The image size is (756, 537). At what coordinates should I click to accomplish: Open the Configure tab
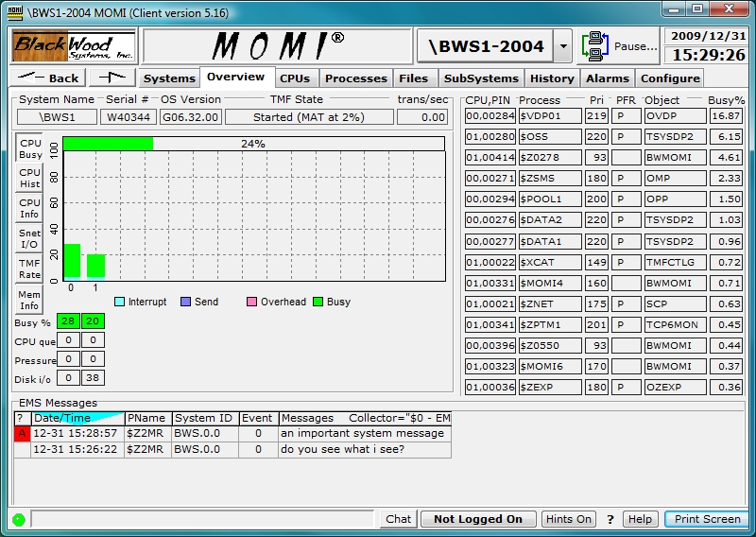point(670,78)
